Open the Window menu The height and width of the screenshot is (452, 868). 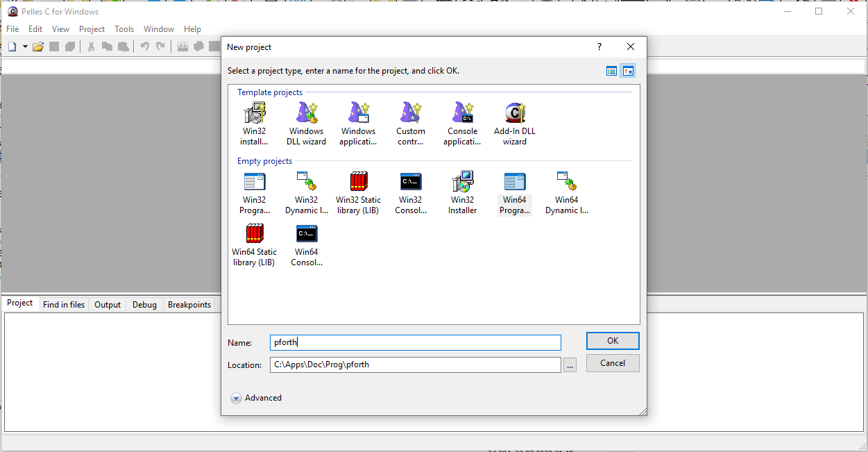point(159,29)
